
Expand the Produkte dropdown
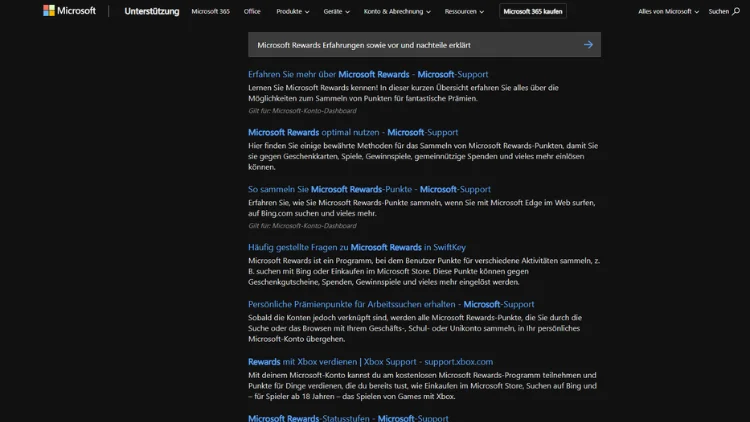pyautogui.click(x=292, y=11)
